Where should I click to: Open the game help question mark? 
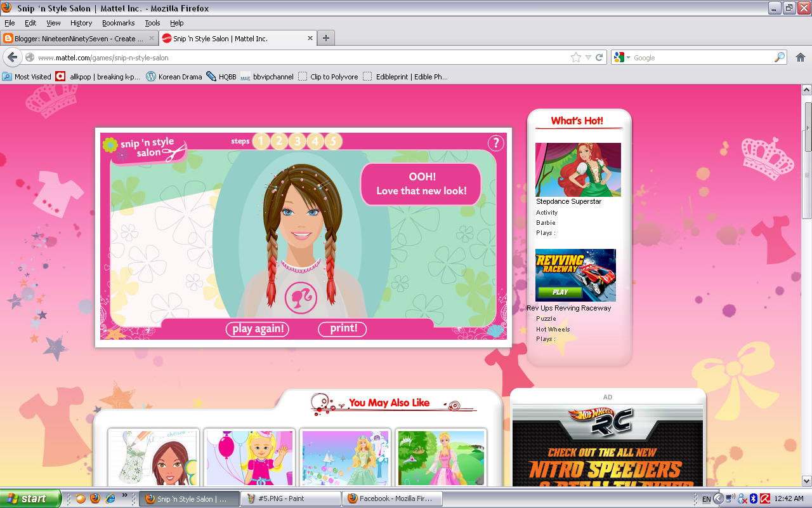pyautogui.click(x=495, y=143)
